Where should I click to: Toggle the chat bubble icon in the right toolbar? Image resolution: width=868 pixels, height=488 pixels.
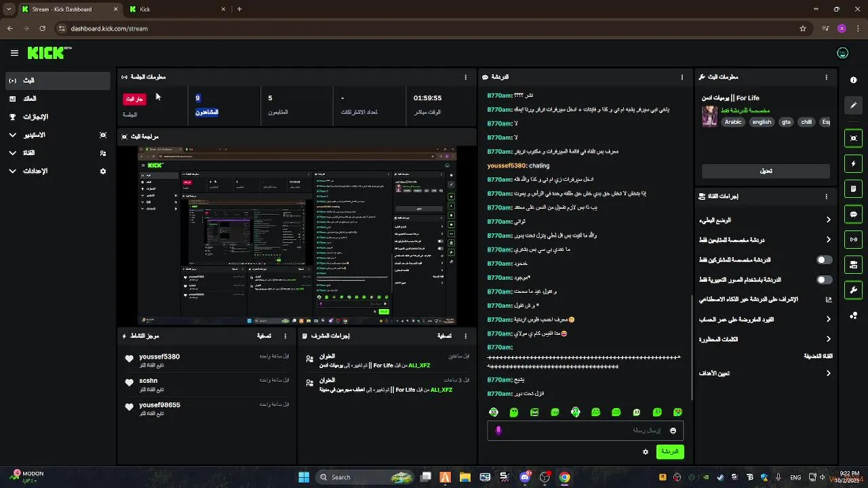[853, 214]
